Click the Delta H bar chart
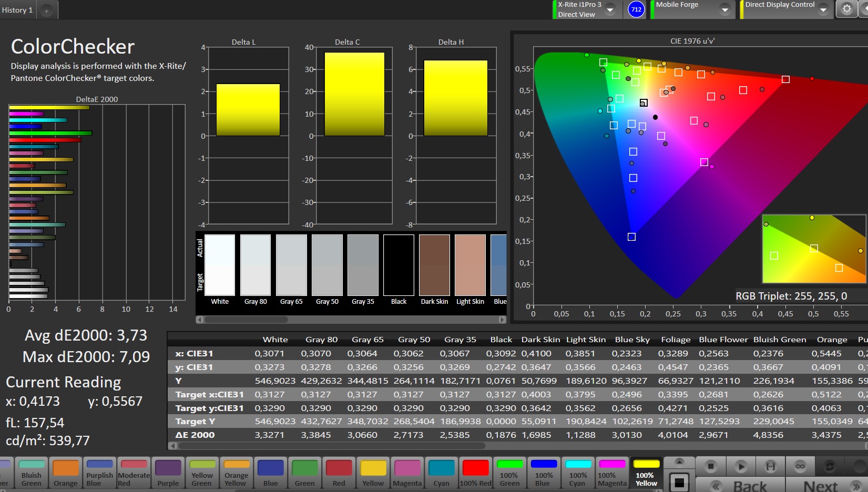868x492 pixels. 456,136
